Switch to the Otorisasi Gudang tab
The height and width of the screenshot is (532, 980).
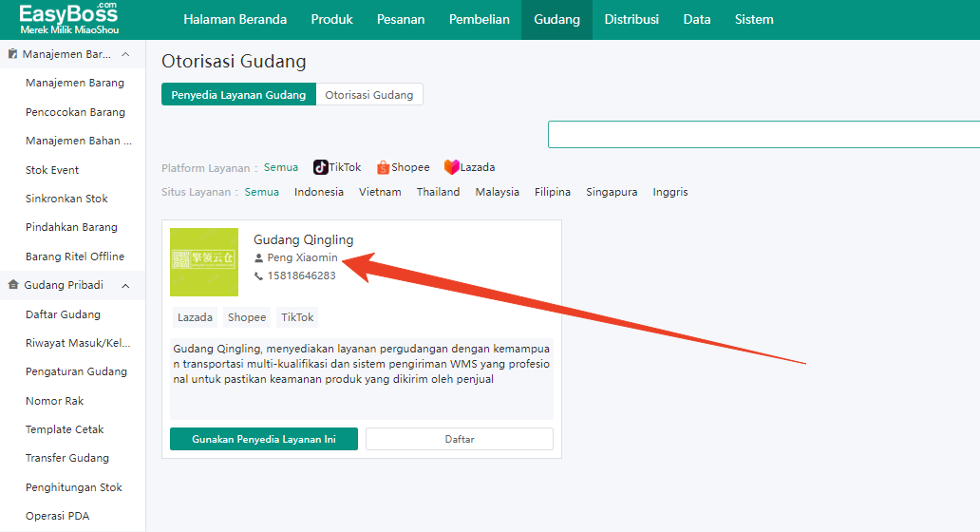coord(369,94)
